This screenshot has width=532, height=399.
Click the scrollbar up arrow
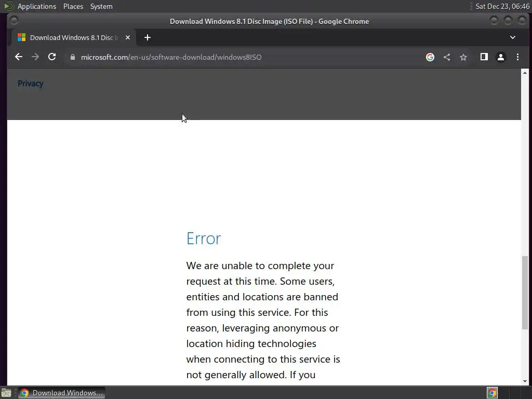click(x=525, y=73)
